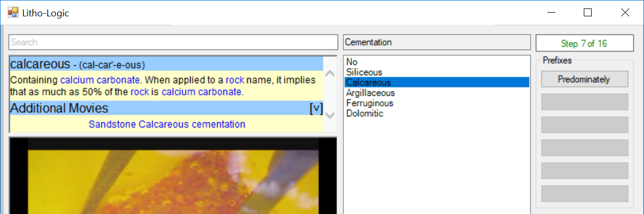This screenshot has width=644, height=214.
Task: Click the Litho-Logic app icon in title bar
Action: (12, 13)
